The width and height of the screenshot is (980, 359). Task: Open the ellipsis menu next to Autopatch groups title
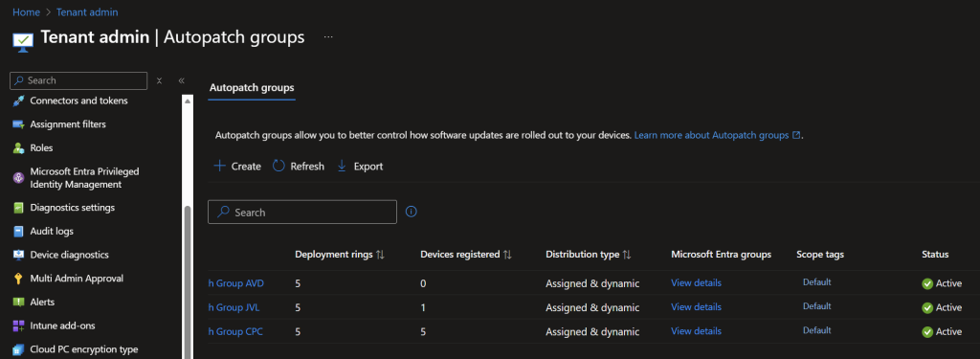coord(328,37)
